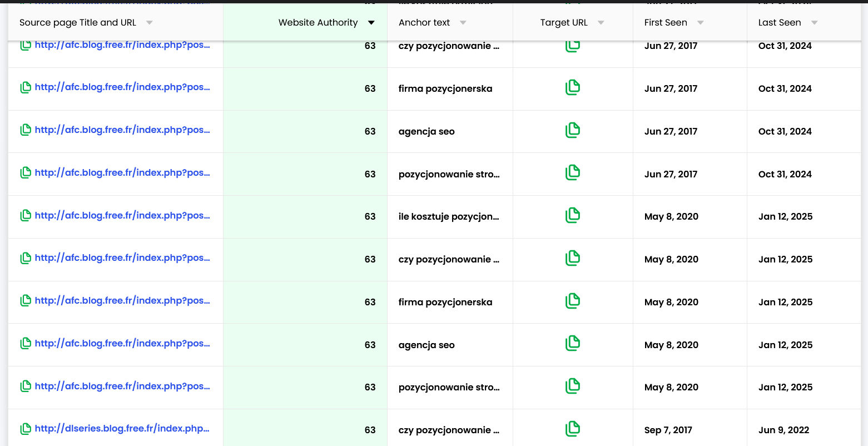Select 'firma pozycjonerska' anchor text first seen Jun 27, 2017
This screenshot has height=446, width=868.
pos(445,88)
